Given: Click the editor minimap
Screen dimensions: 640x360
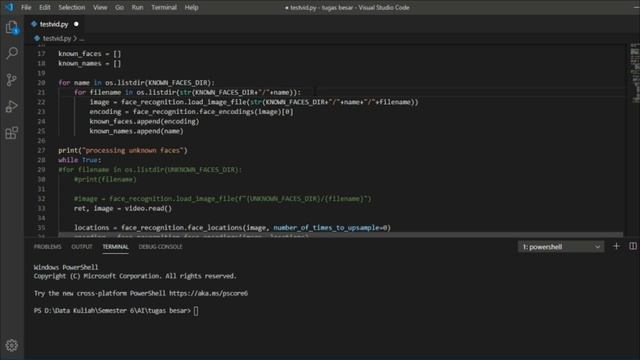Looking at the screenshot, I should [x=634, y=73].
